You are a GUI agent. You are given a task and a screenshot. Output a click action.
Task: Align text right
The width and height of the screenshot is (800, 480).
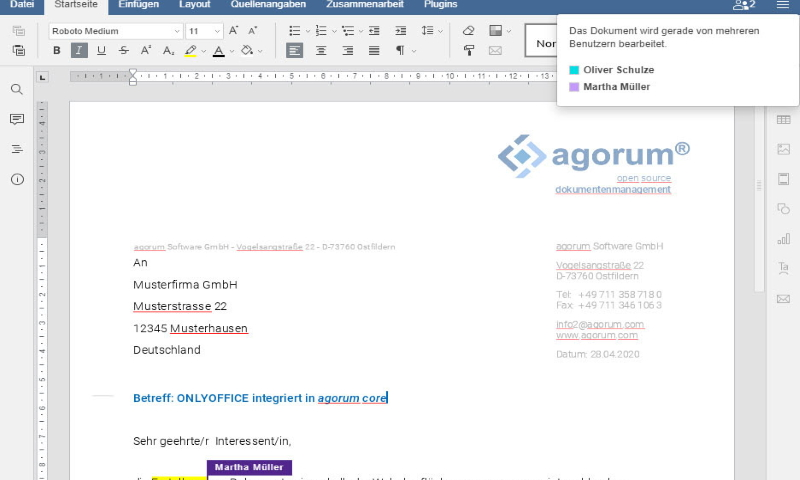(347, 50)
